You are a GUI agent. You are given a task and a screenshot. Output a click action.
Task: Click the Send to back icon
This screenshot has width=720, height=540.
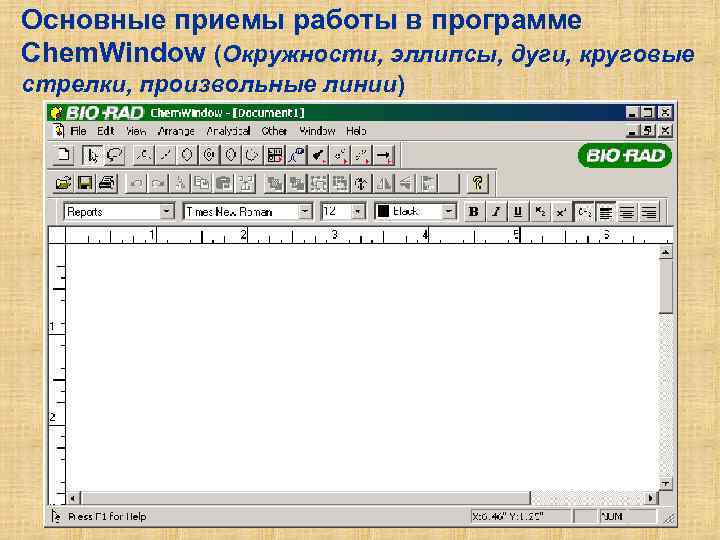pos(296,184)
